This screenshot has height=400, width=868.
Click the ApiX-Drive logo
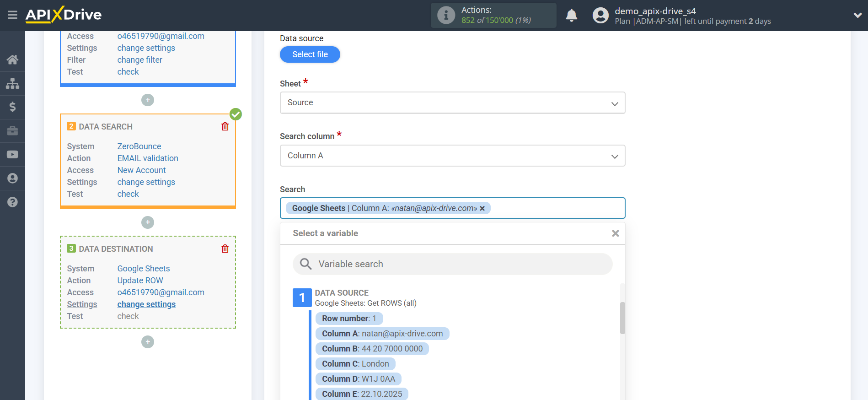[64, 15]
